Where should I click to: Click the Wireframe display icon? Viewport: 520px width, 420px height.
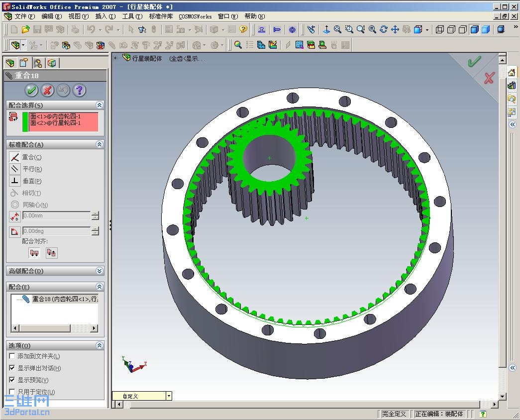[x=440, y=29]
